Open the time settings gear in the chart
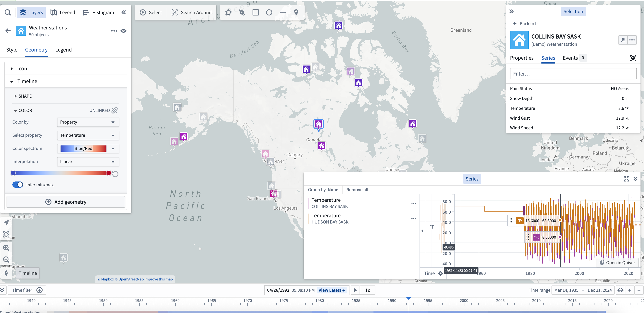This screenshot has height=313, width=644. 440,273
